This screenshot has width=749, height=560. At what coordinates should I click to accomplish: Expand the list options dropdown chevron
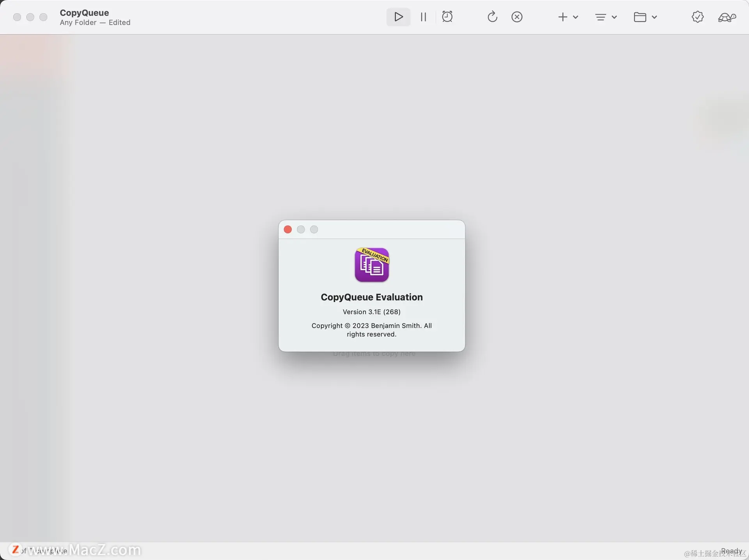coord(614,17)
